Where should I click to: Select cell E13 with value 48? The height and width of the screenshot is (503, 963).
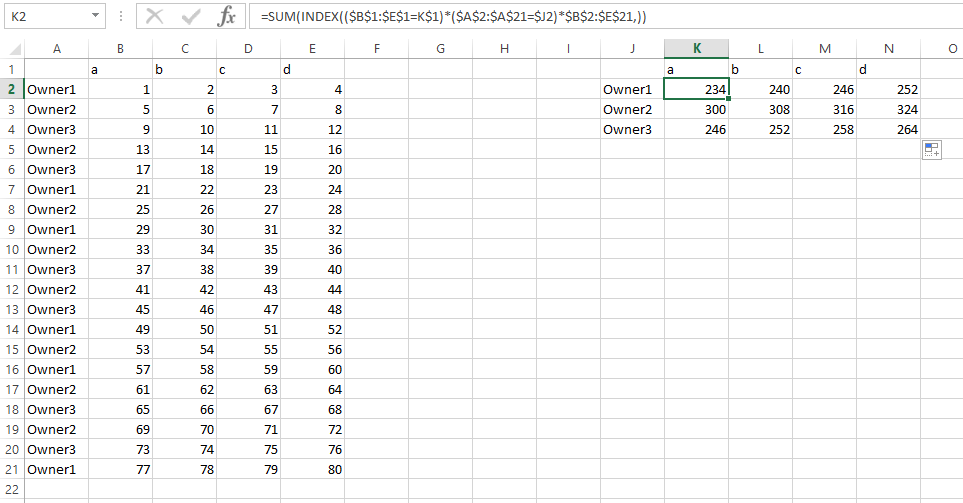pos(312,310)
